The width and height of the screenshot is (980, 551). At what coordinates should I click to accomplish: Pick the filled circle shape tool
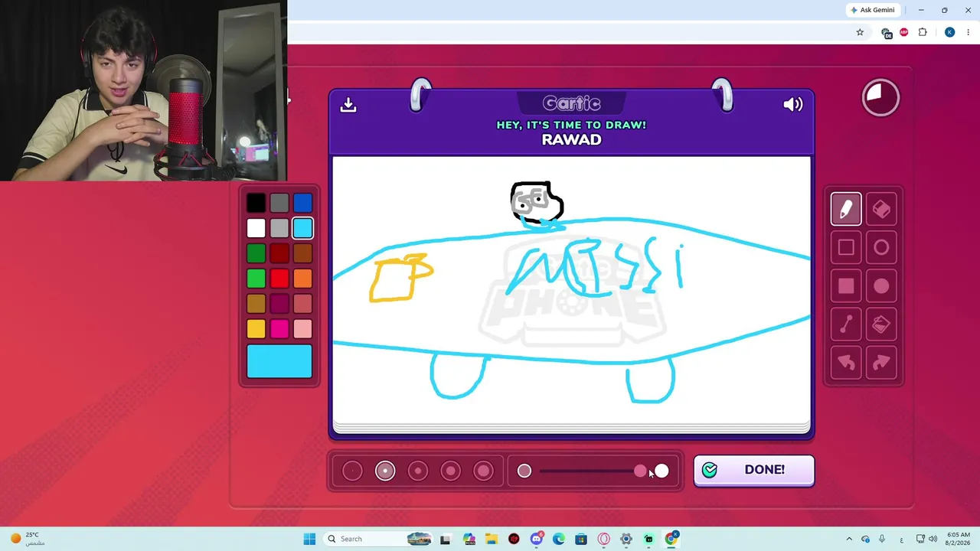(x=881, y=285)
